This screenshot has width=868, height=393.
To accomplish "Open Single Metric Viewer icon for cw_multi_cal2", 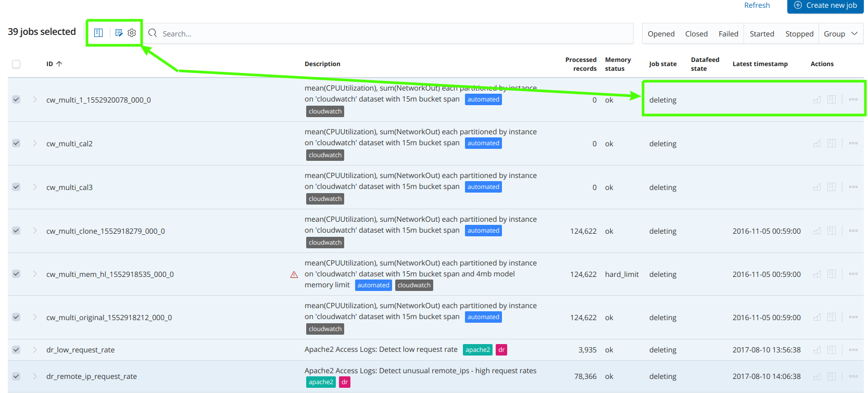I will point(817,143).
